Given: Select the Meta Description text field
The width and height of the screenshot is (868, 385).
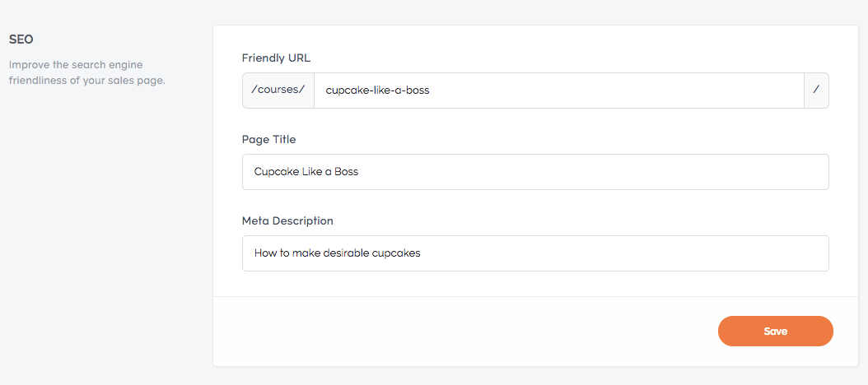Looking at the screenshot, I should point(535,253).
